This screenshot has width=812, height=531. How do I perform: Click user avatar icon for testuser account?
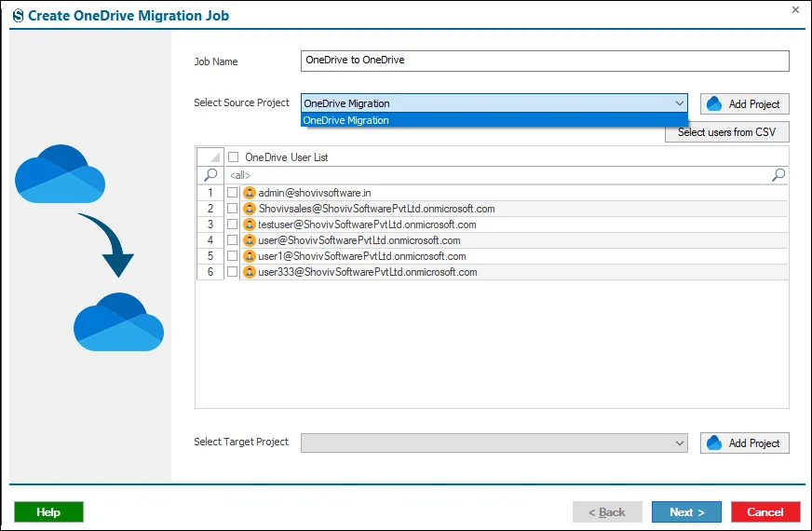click(250, 225)
